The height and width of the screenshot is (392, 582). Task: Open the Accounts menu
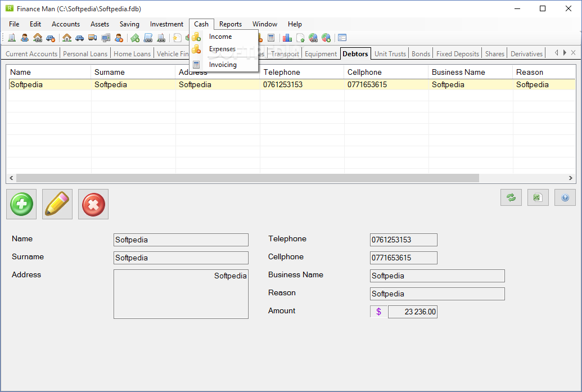point(66,24)
